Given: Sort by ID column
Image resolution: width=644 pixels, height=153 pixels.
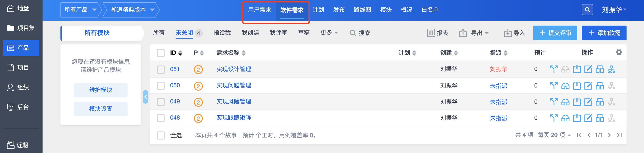Looking at the screenshot, I should [x=176, y=53].
